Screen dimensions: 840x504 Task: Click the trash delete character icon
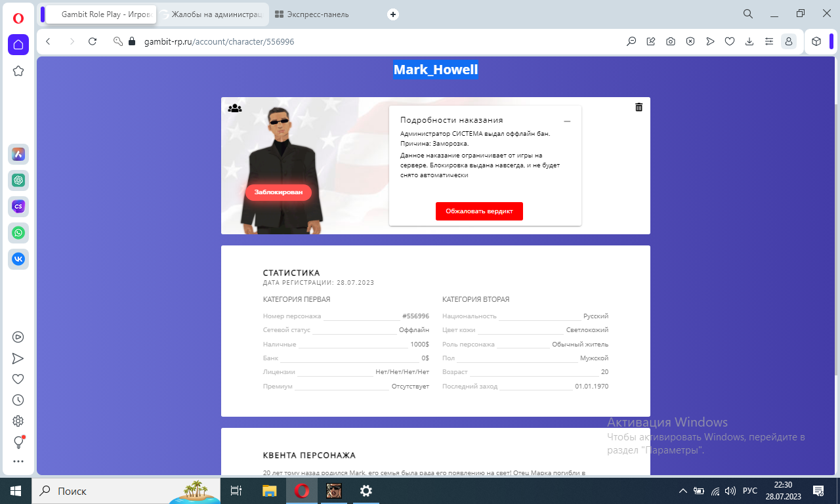click(x=639, y=107)
